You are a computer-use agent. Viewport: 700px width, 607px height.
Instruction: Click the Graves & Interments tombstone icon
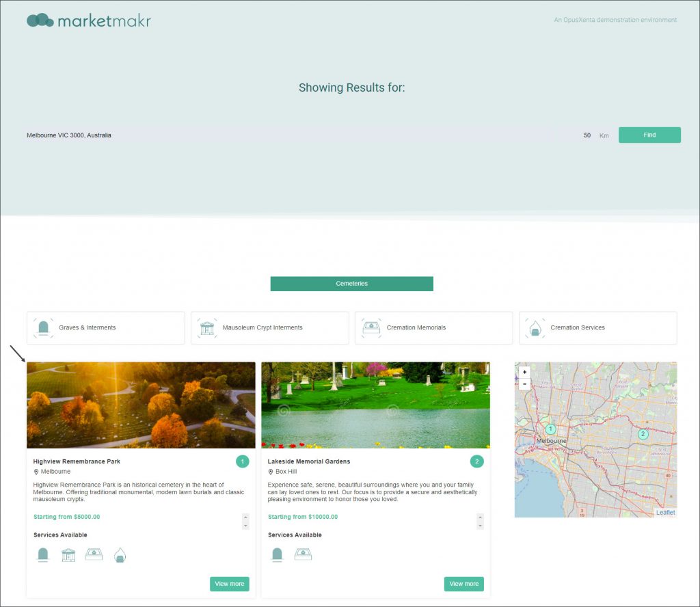click(x=43, y=327)
